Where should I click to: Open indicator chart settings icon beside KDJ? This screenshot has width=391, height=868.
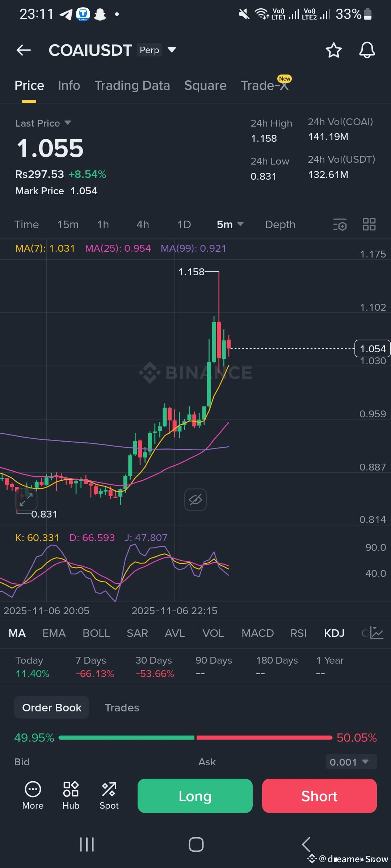coord(377,633)
